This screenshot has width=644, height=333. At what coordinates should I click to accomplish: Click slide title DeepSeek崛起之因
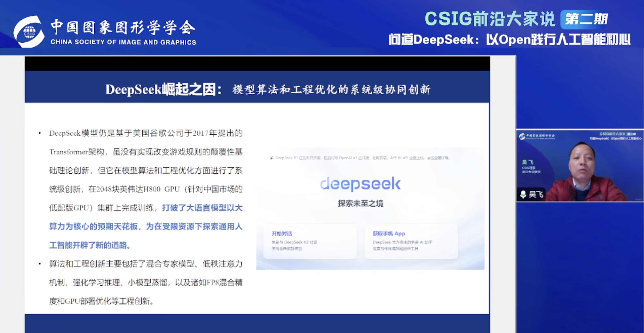click(x=164, y=90)
